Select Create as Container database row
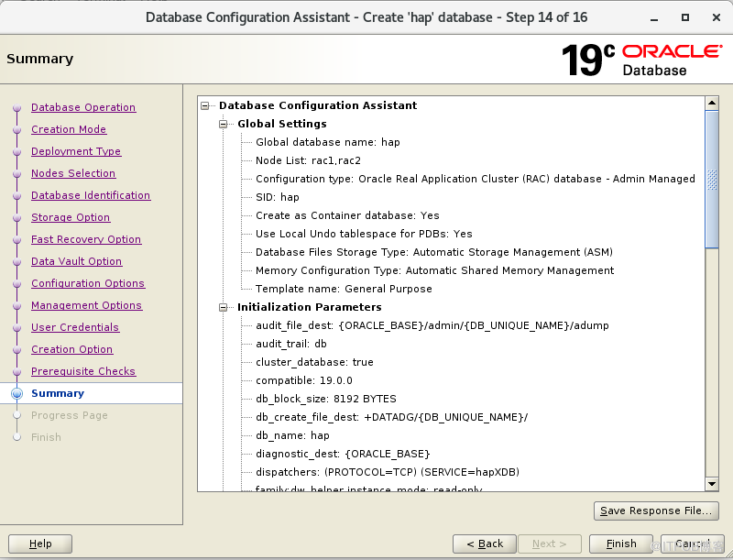The width and height of the screenshot is (733, 560). tap(347, 215)
